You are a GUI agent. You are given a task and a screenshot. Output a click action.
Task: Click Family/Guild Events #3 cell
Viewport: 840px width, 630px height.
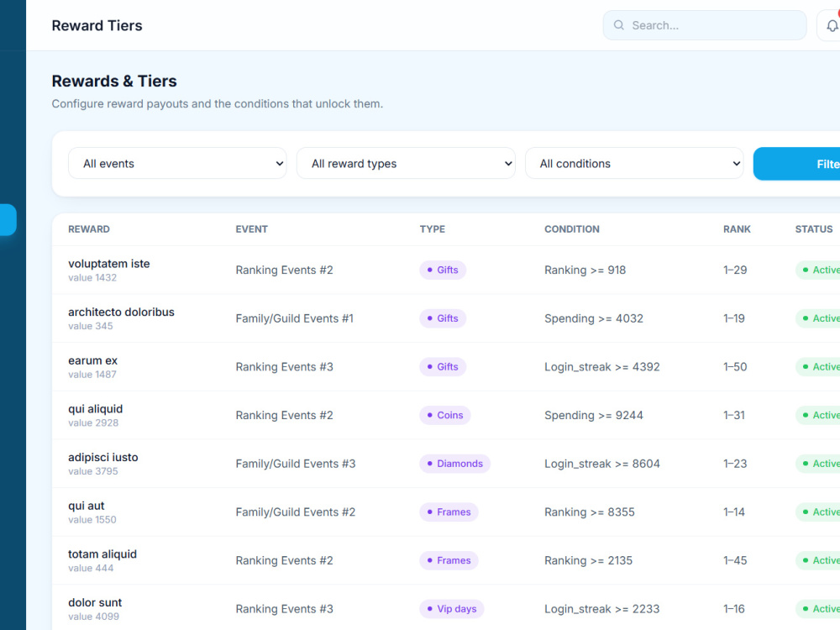point(296,464)
